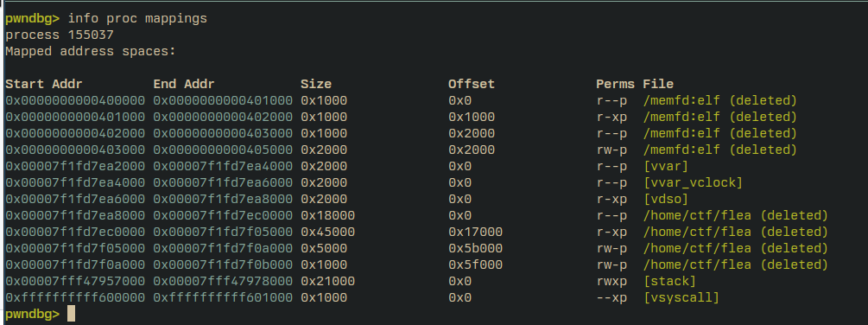Select start address 0x00007f1fd7ea2000

click(75, 167)
